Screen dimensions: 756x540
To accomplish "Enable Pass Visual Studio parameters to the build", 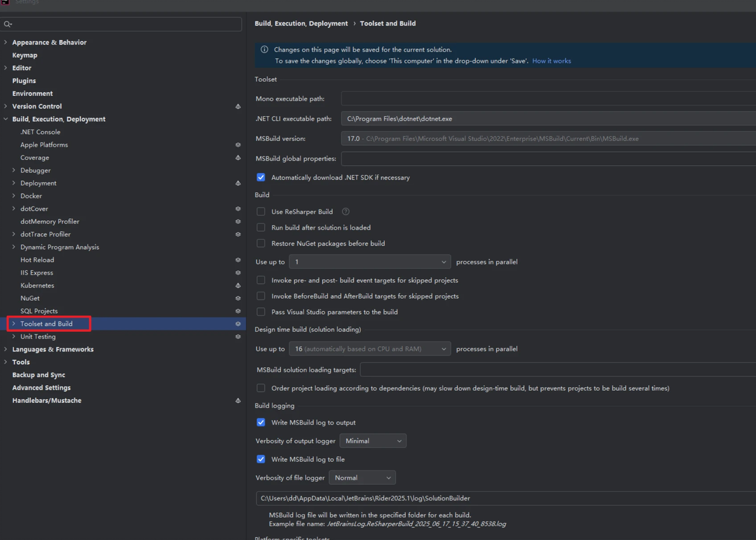I will tap(261, 312).
